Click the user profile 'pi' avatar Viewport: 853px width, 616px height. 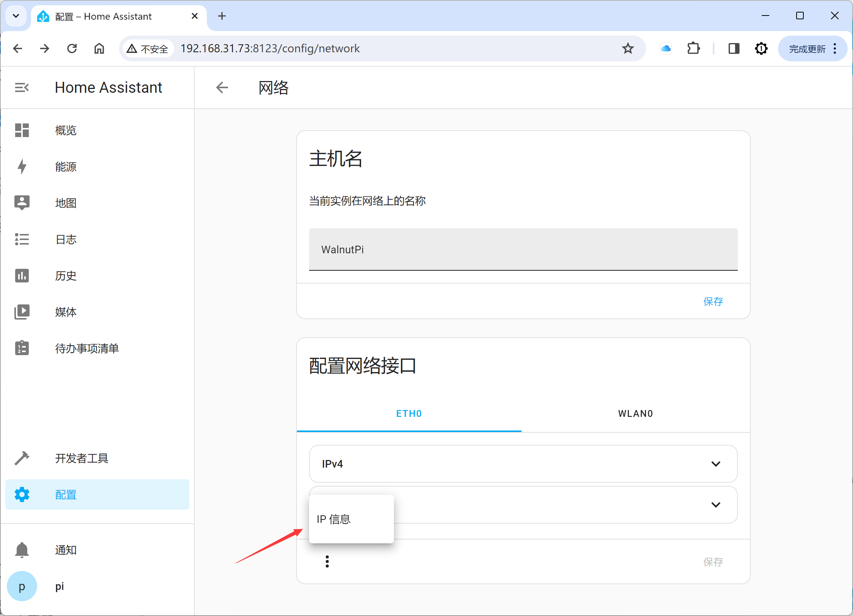tap(22, 586)
